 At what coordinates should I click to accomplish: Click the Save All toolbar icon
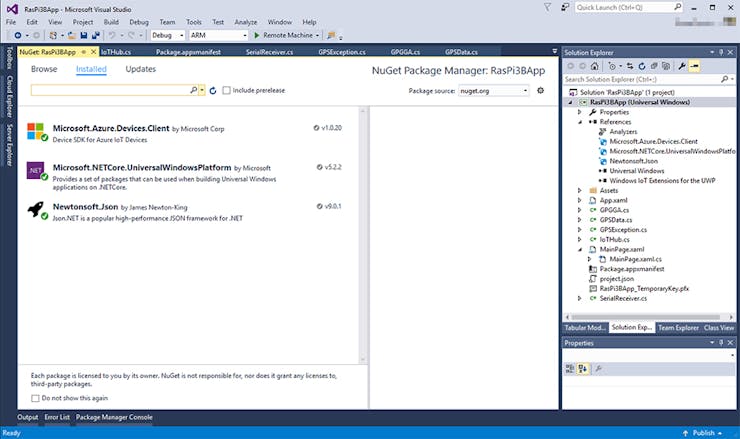pyautogui.click(x=96, y=35)
